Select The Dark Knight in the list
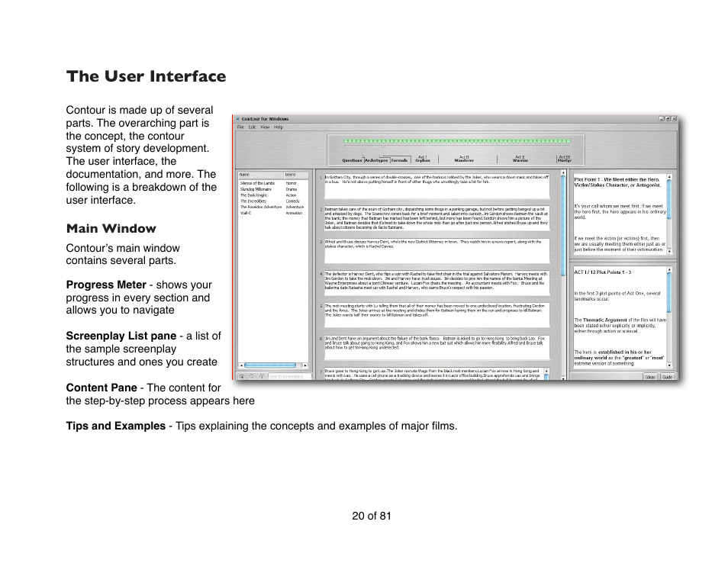 (x=253, y=195)
